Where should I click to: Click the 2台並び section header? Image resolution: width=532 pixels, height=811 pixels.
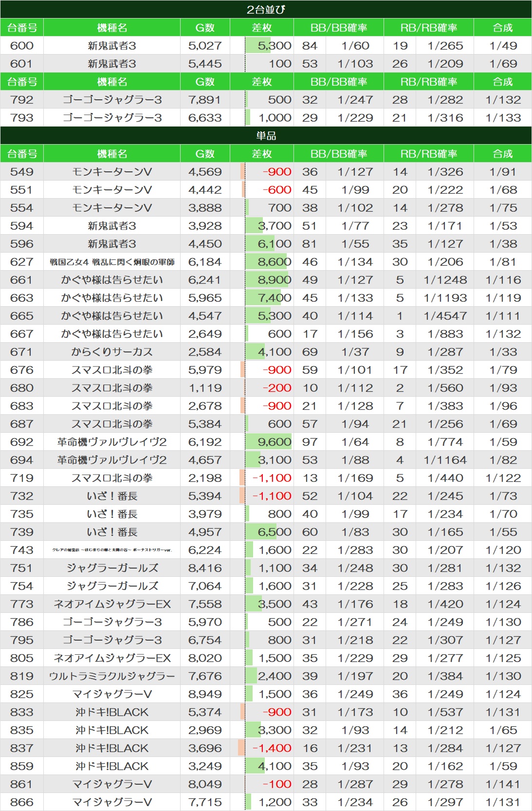(266, 9)
